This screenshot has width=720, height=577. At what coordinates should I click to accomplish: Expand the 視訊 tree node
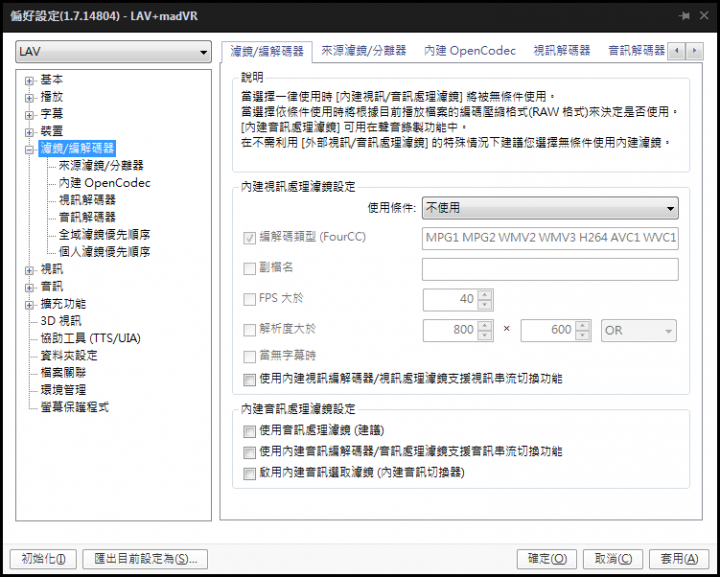pos(29,270)
